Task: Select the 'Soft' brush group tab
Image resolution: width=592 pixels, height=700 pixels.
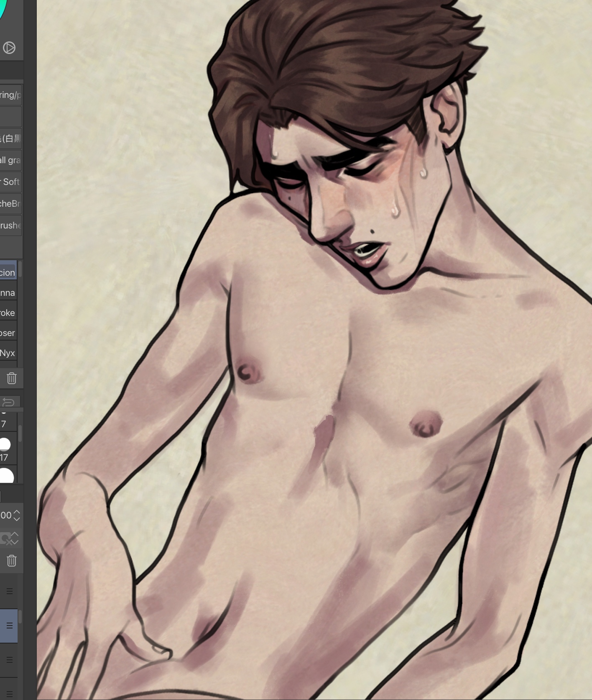Action: pyautogui.click(x=10, y=182)
